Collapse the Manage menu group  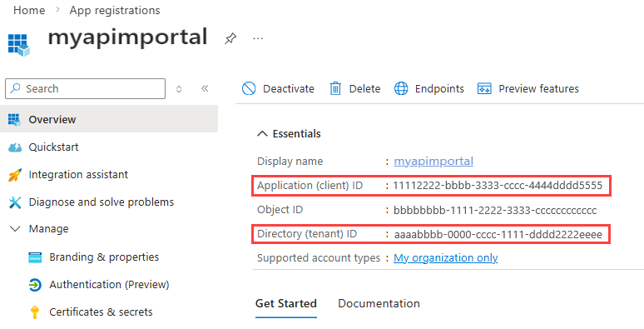15,229
